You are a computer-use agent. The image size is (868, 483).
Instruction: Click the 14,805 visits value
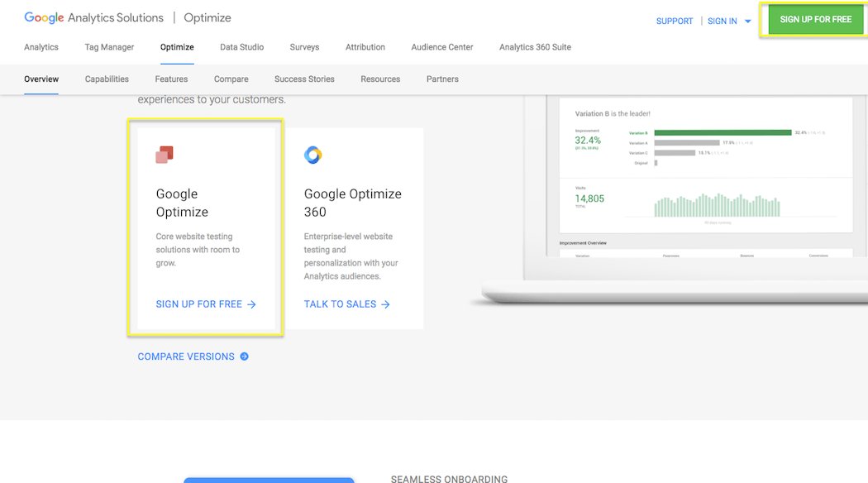[589, 198]
